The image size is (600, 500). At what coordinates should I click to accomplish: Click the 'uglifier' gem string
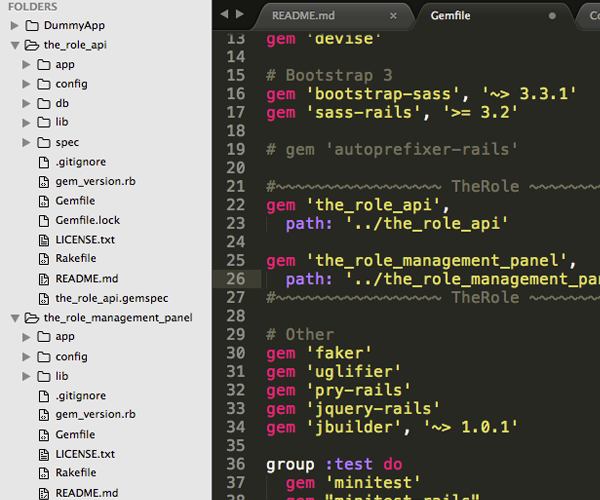(354, 372)
